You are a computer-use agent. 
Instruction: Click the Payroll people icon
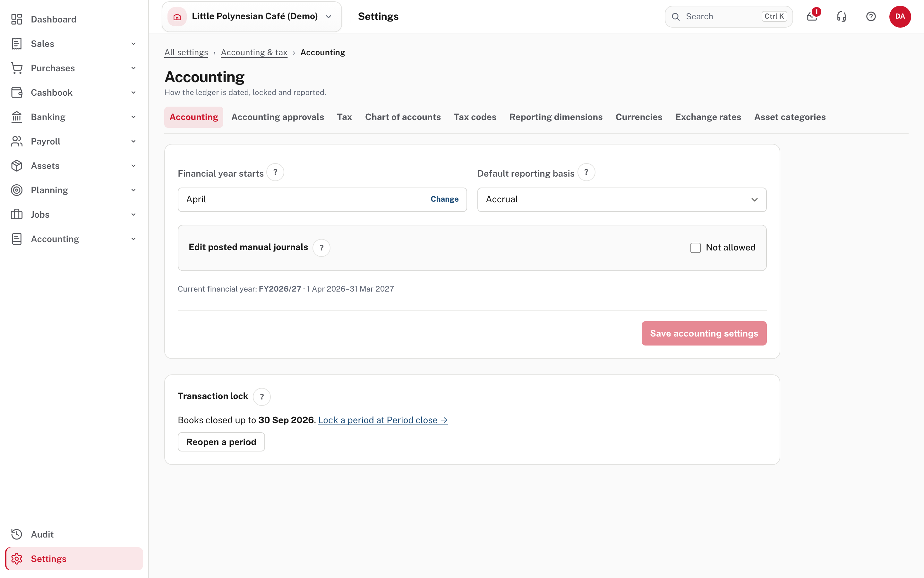[x=16, y=141]
